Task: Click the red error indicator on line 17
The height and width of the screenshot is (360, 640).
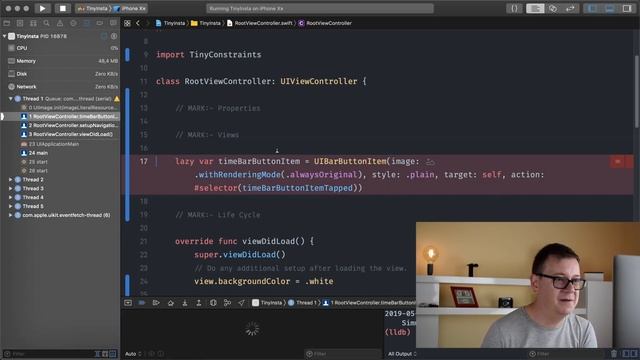Action: click(618, 162)
